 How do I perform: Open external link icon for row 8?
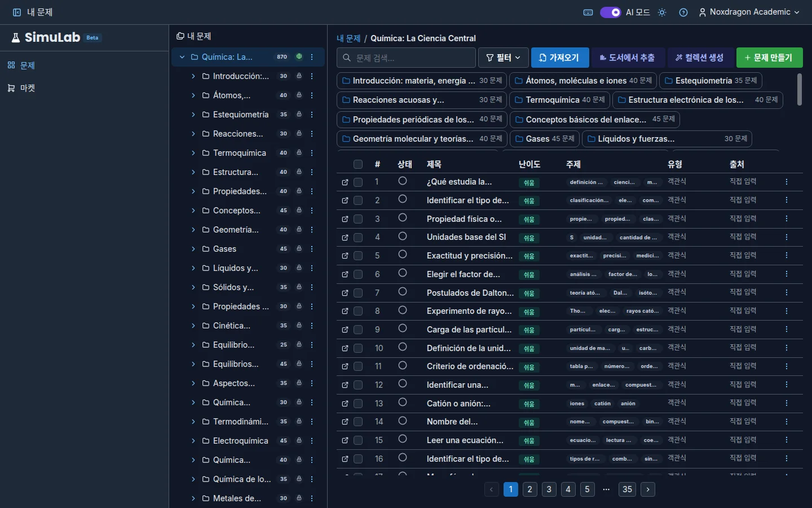tap(345, 312)
